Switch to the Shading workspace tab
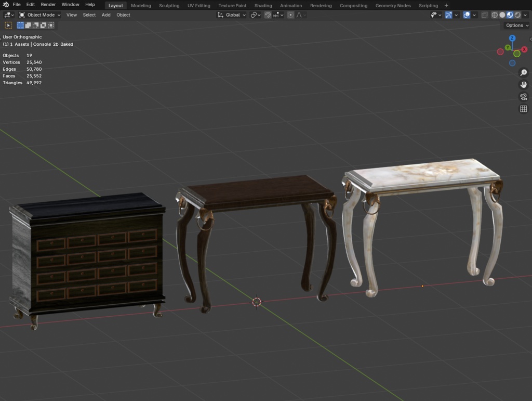Screen dimensions: 532x401 click(263, 5)
